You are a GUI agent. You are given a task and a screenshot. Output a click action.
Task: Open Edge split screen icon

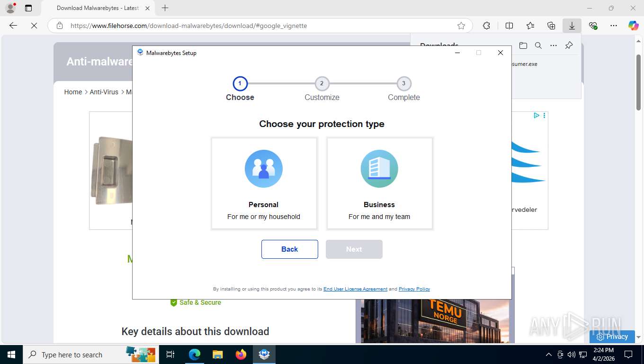(x=509, y=26)
